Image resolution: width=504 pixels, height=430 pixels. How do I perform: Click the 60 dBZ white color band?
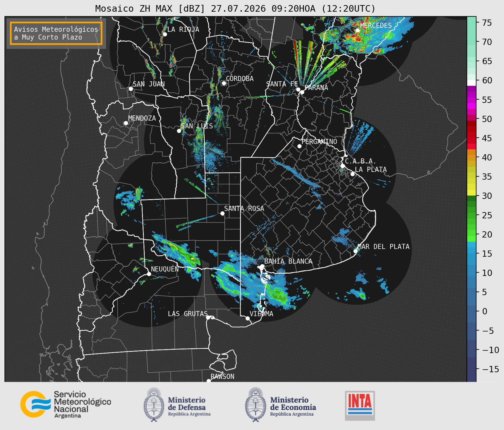tap(471, 83)
